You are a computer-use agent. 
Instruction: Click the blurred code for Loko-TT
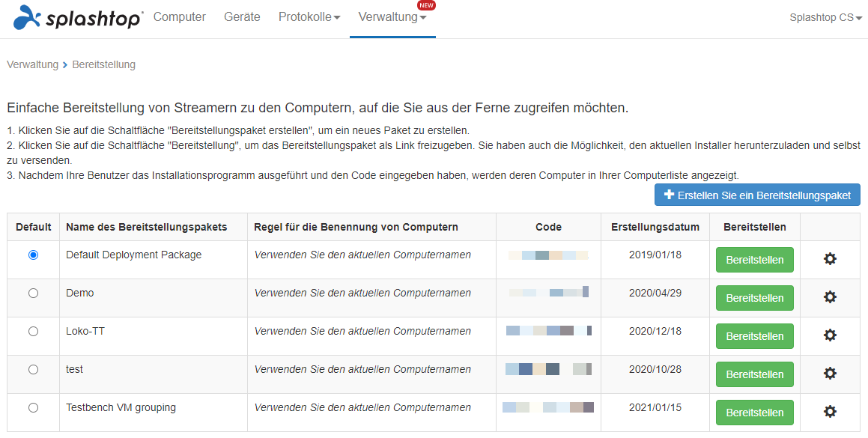point(549,331)
